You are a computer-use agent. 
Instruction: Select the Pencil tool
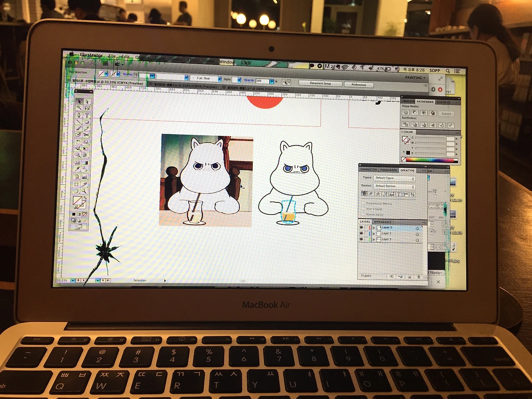(86, 129)
